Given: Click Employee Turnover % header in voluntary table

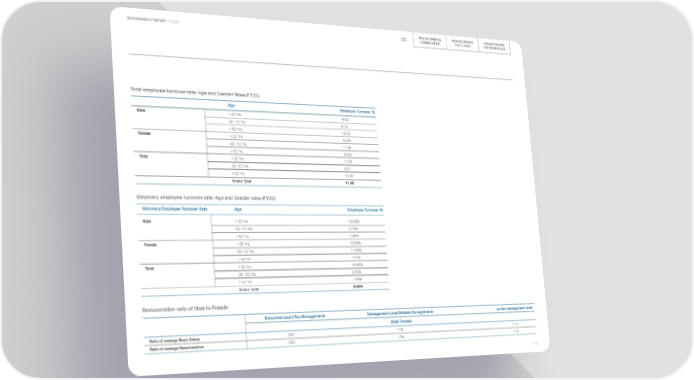Looking at the screenshot, I should (365, 210).
